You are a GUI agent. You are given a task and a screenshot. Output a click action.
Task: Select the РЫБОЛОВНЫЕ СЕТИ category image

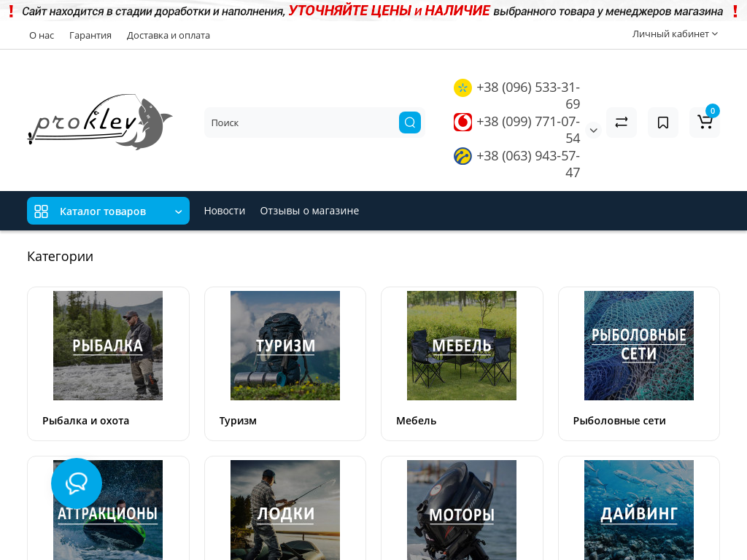click(x=639, y=345)
